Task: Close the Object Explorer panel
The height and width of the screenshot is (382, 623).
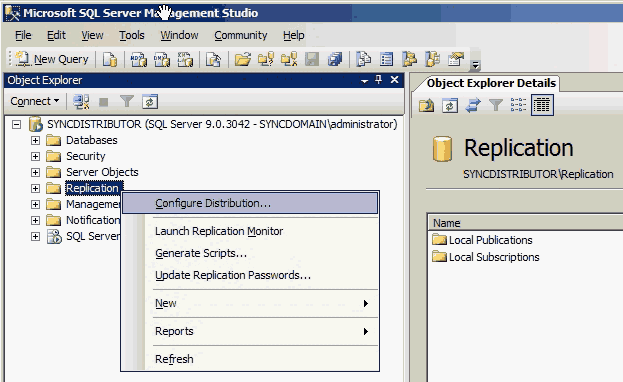Action: point(394,80)
